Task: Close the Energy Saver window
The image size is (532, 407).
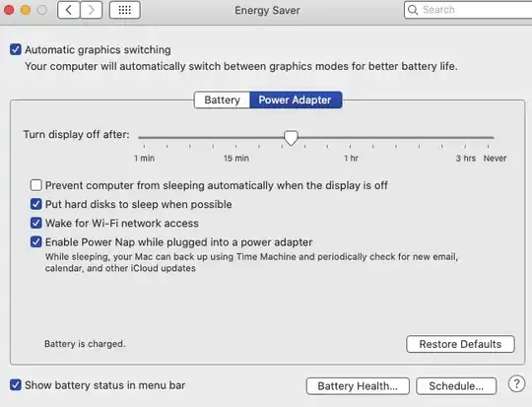Action: point(9,10)
